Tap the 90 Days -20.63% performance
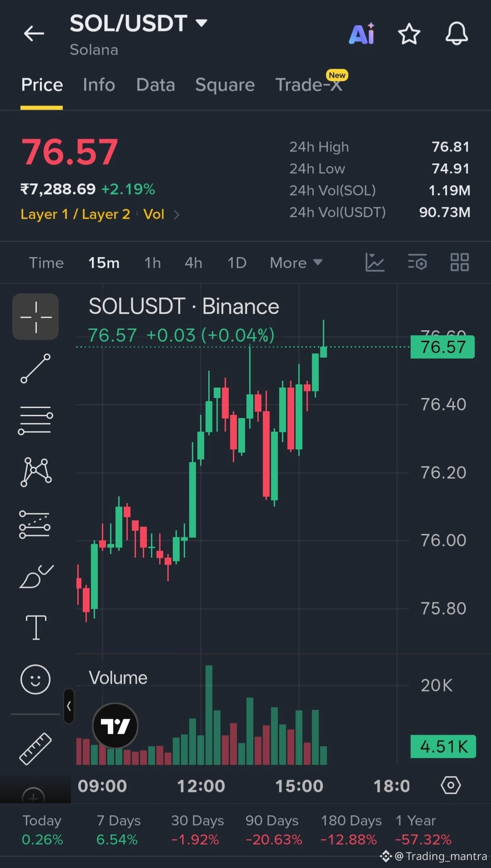 click(273, 830)
